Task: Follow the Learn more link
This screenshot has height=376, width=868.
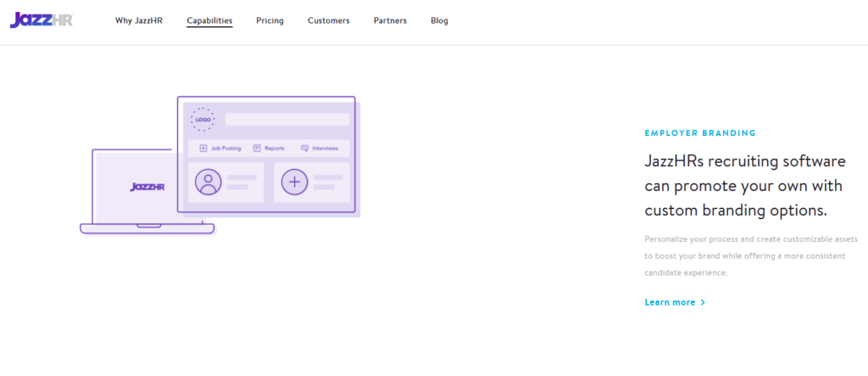Action: [675, 302]
